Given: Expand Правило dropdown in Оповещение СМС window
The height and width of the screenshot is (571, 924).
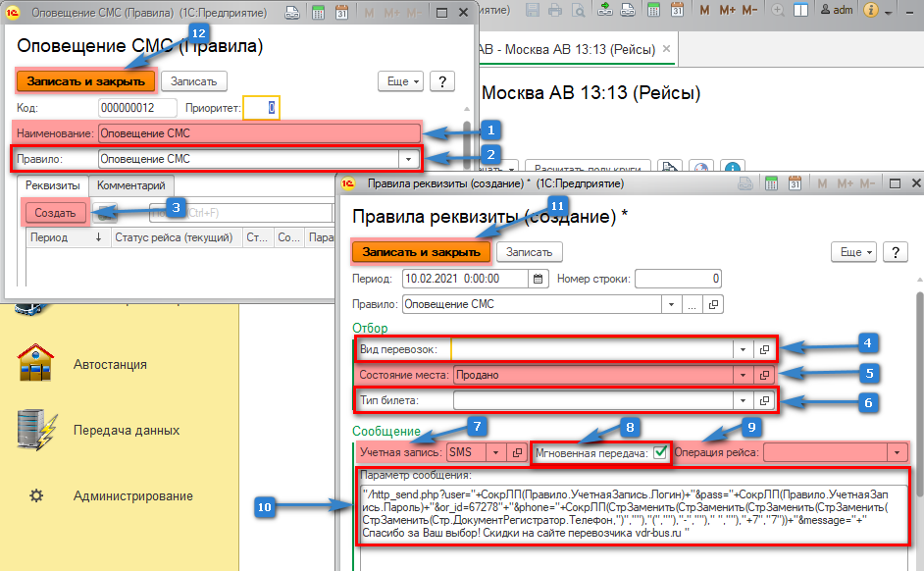Looking at the screenshot, I should 407,158.
